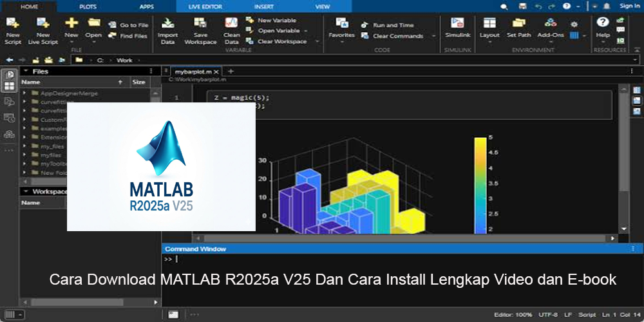Sort files by Size column

(x=139, y=82)
